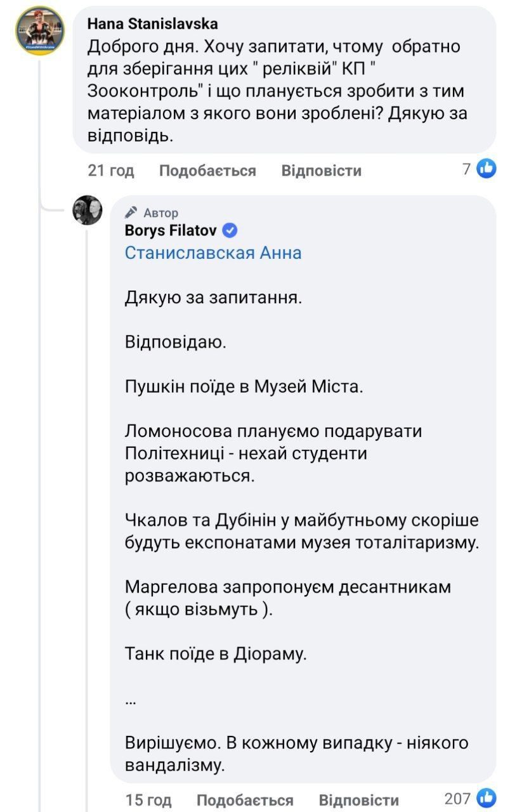The image size is (510, 812).
Task: Reply to Hana's comment with Відповісти
Action: click(321, 171)
